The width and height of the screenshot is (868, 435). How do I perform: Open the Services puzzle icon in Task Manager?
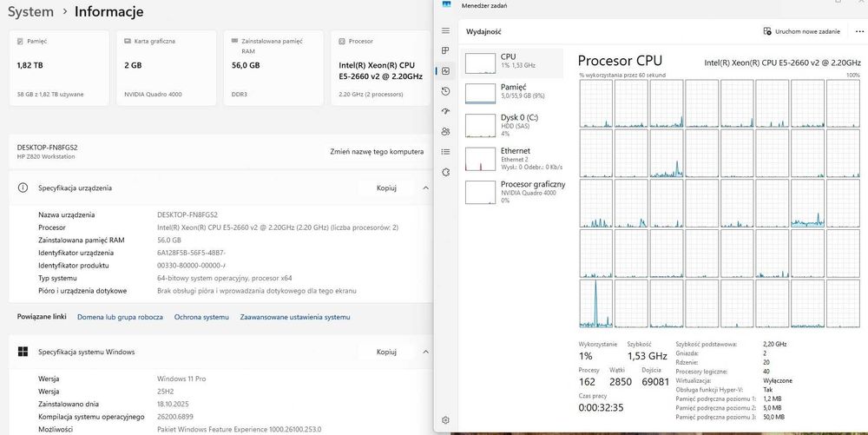pos(445,172)
